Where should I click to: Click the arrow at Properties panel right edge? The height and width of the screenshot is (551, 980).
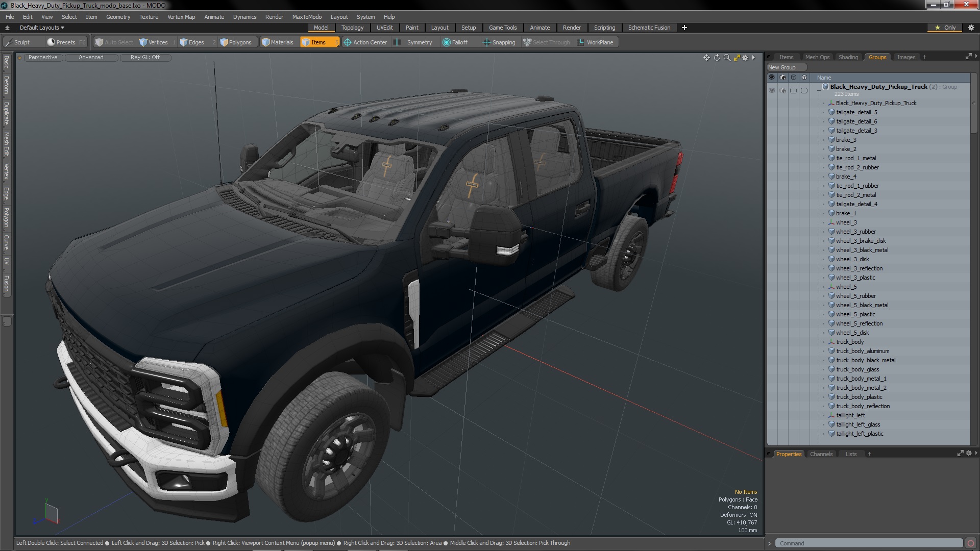point(976,453)
